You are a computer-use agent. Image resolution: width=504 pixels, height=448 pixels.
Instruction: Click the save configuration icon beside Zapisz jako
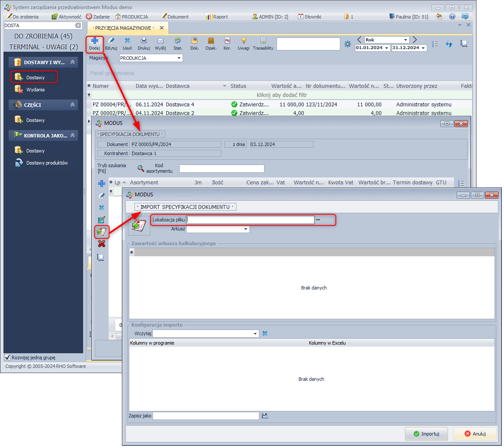coord(265,416)
